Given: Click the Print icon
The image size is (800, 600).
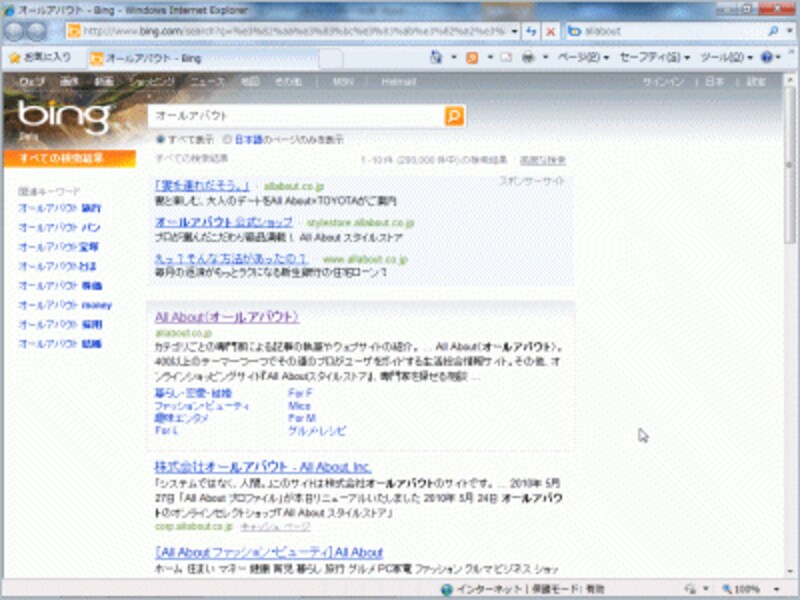Looking at the screenshot, I should tap(528, 57).
